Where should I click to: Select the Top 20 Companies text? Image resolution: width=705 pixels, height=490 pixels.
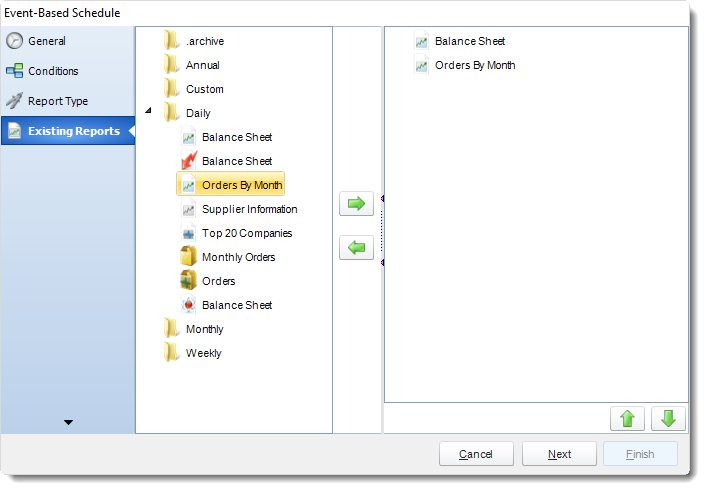(x=247, y=233)
